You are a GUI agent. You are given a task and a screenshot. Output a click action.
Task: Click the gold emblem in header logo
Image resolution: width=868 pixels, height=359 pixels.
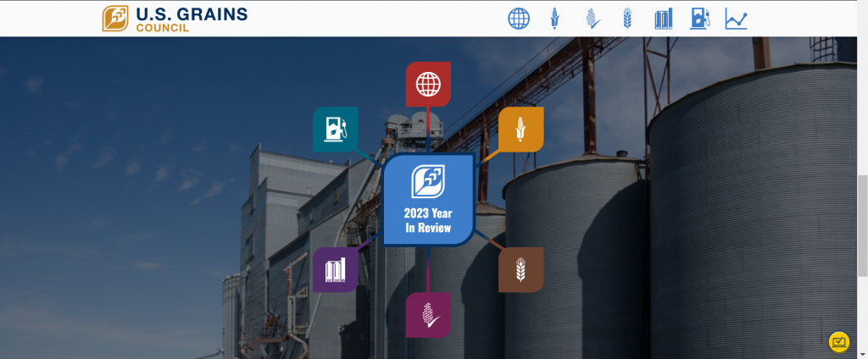coord(115,19)
